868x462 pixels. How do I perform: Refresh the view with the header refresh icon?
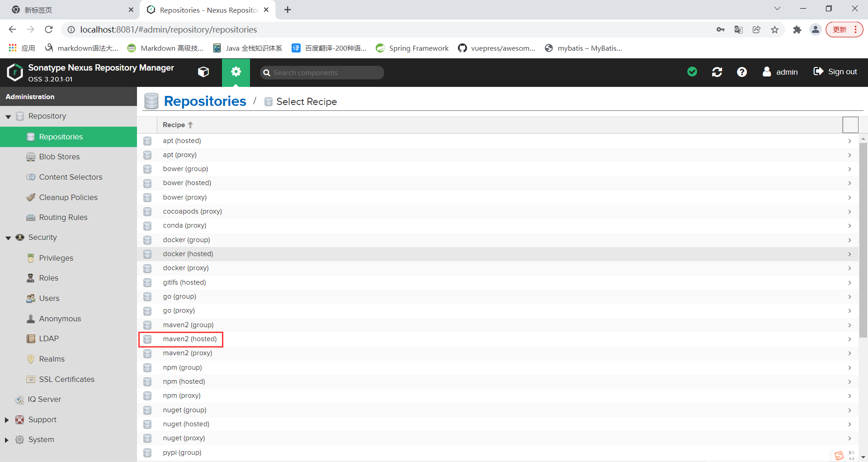pyautogui.click(x=717, y=72)
